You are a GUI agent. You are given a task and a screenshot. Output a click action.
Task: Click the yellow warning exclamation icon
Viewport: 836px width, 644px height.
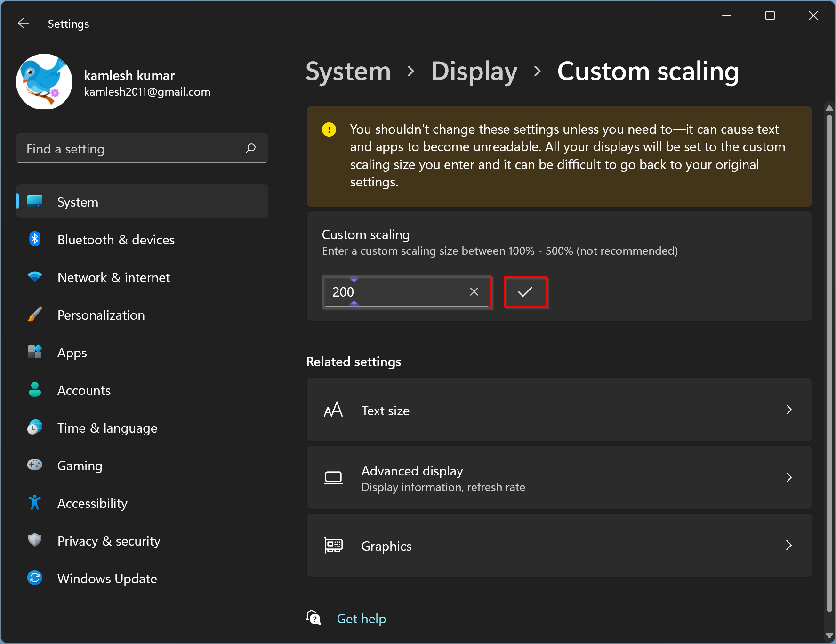click(329, 129)
